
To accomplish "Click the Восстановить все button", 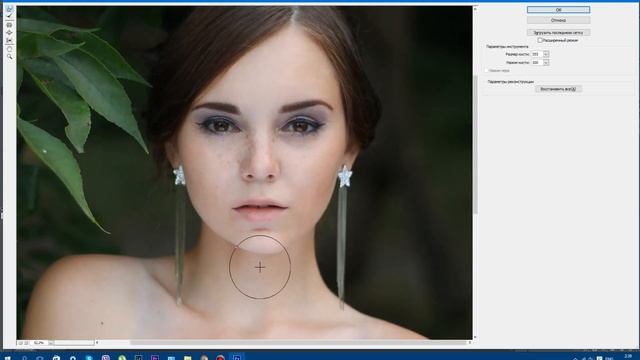I will tap(558, 89).
